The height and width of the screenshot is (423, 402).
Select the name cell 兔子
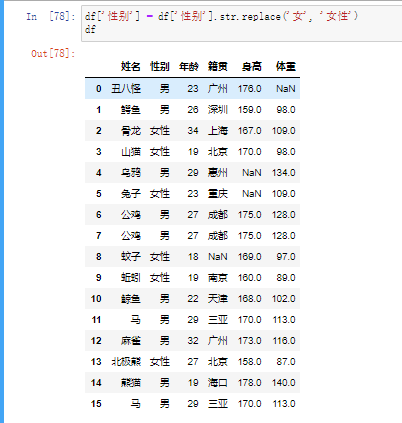(x=131, y=194)
